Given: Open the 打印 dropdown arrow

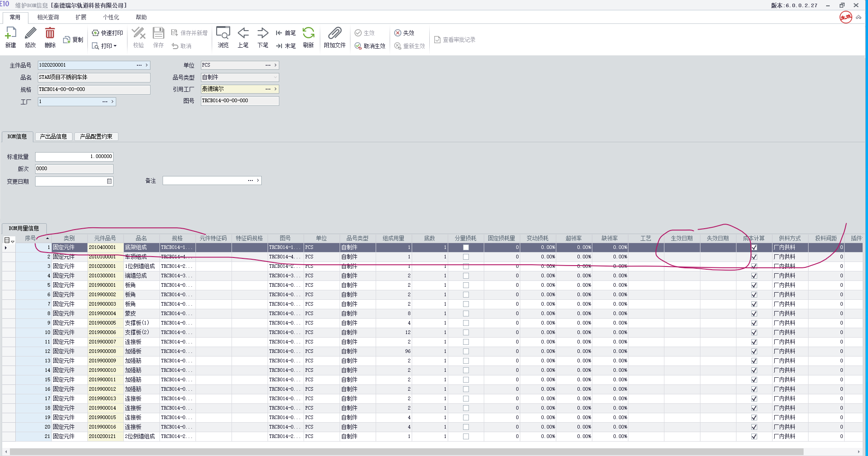Looking at the screenshot, I should click(x=115, y=46).
